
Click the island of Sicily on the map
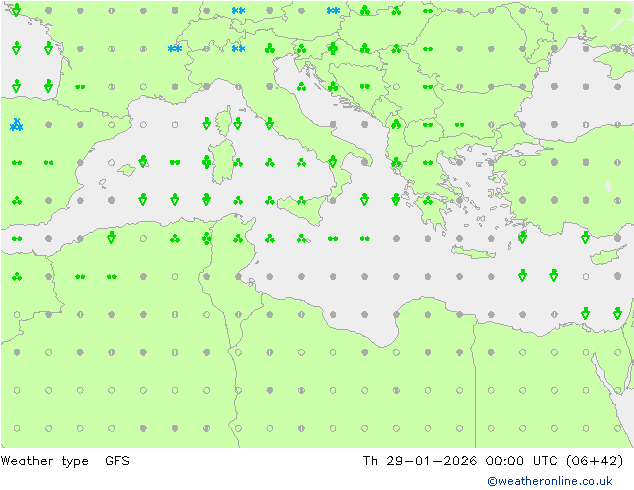click(303, 208)
